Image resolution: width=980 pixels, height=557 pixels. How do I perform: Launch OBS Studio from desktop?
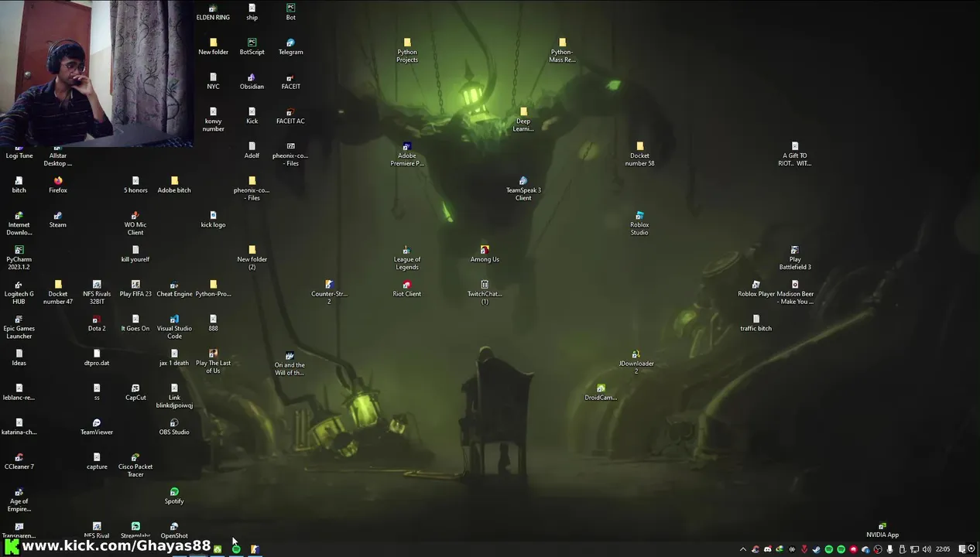(174, 427)
